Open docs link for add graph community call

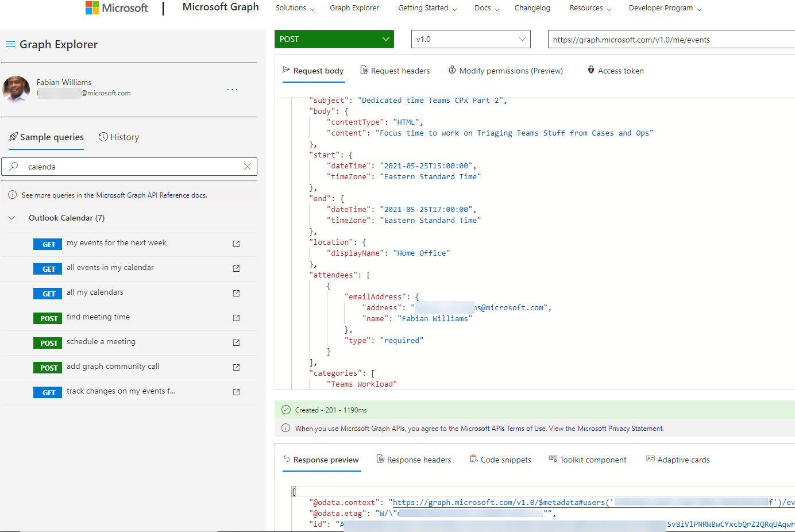[236, 367]
